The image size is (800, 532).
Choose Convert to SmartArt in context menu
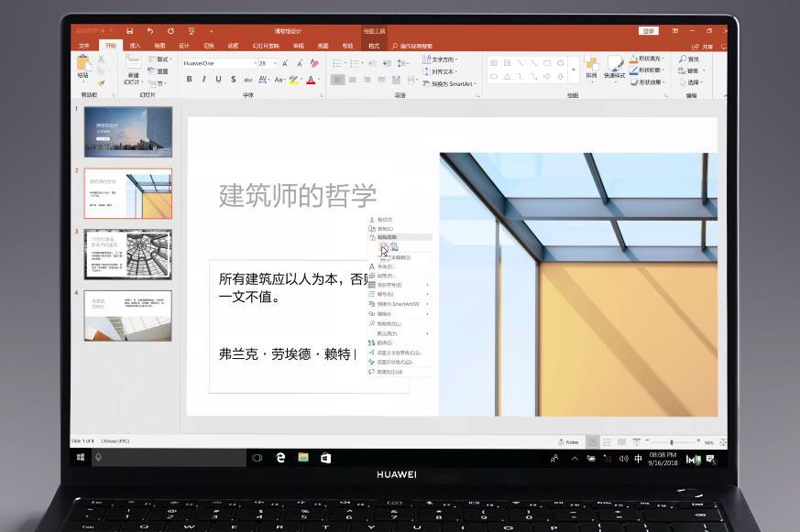[399, 304]
